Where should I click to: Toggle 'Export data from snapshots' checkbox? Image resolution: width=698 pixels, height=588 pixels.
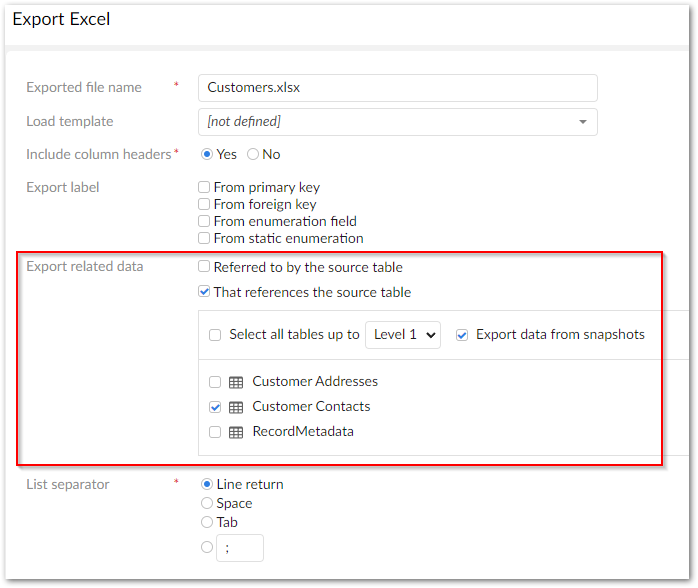[x=462, y=335]
